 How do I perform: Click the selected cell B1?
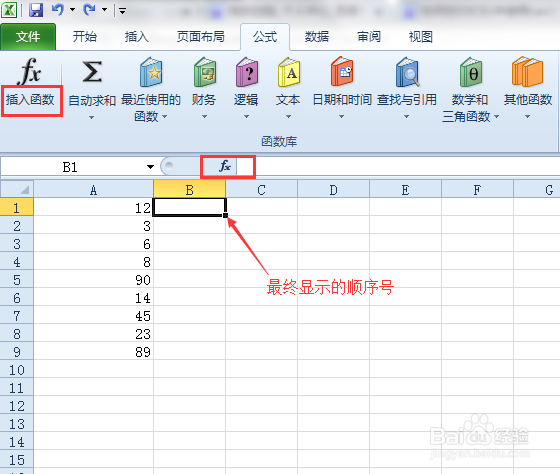click(190, 207)
